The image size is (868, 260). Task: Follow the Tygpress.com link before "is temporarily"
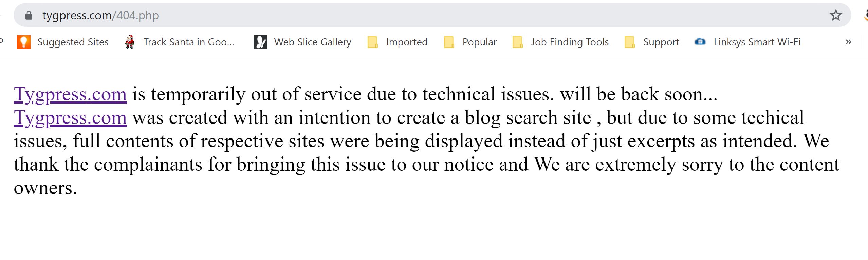(x=70, y=94)
